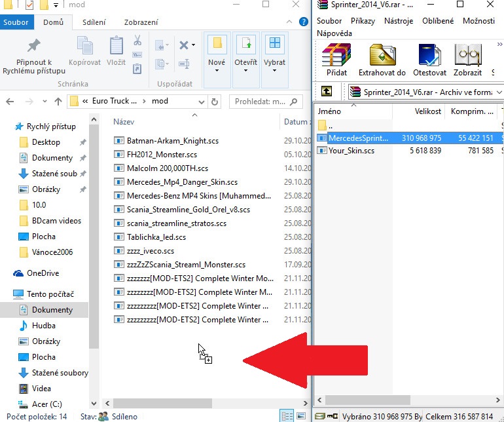
Task: Click the Vložit clipboard icon
Action: [116, 46]
